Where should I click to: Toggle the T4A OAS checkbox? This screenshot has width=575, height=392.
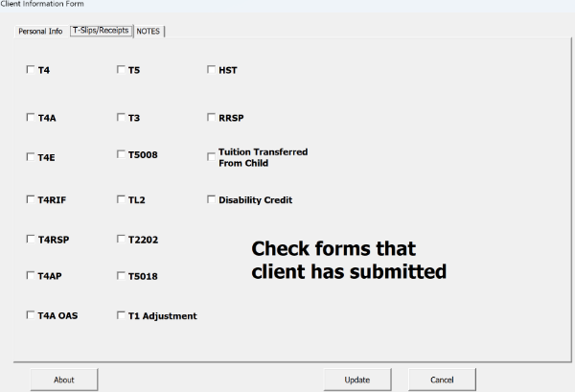(x=30, y=315)
